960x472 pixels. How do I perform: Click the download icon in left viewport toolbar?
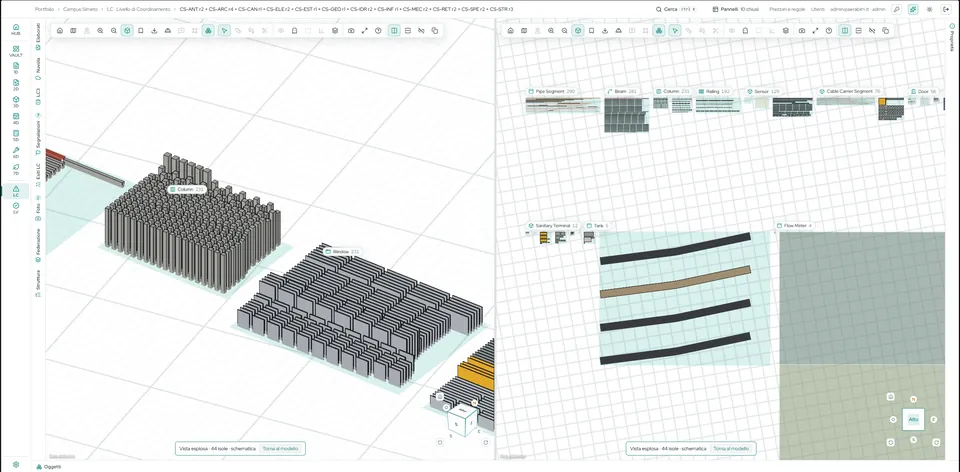(x=154, y=31)
